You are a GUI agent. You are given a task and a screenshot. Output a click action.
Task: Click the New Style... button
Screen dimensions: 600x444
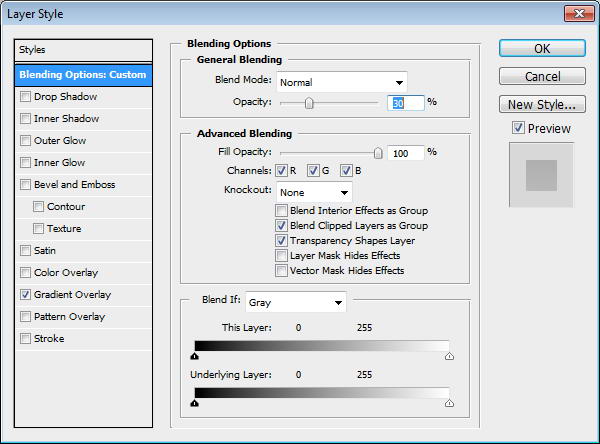coord(542,104)
